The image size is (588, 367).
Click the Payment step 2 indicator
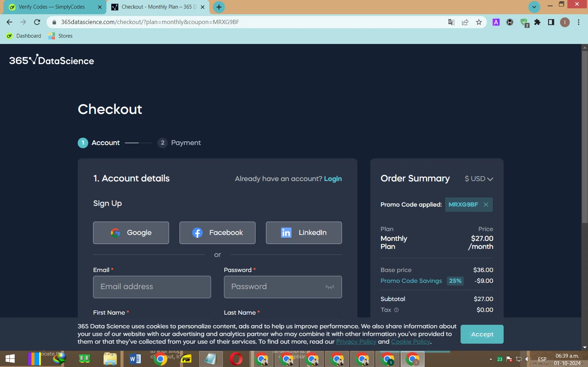[179, 143]
